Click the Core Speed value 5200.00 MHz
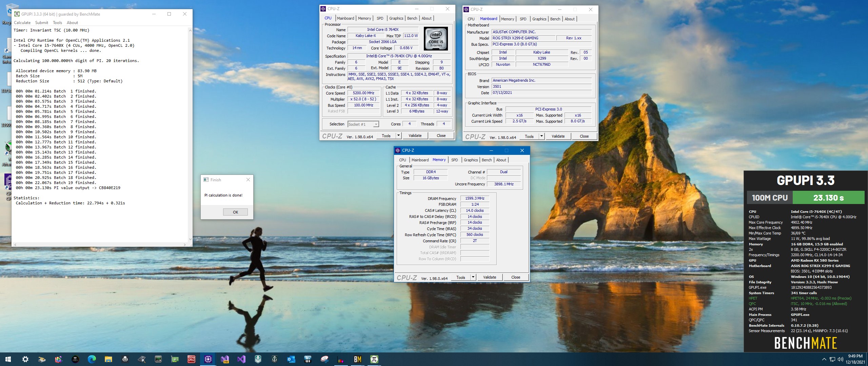This screenshot has height=366, width=868. click(x=363, y=93)
